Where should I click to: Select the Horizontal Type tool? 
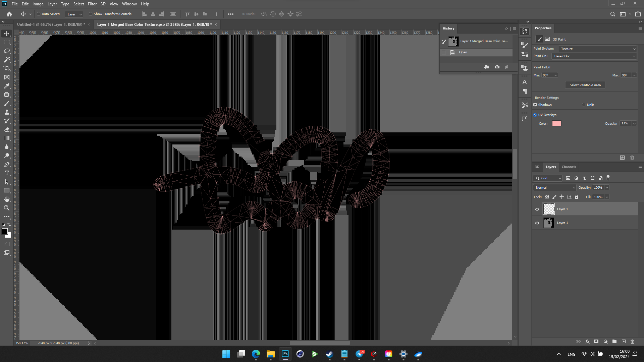[7, 173]
